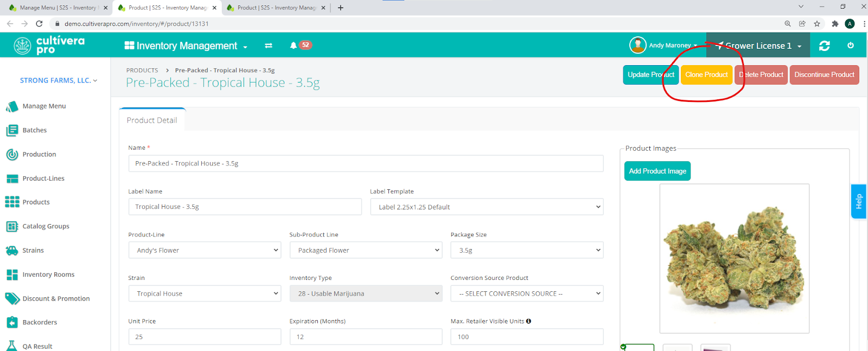Close the Manage Menu browser tab
The width and height of the screenshot is (868, 351).
[x=106, y=8]
